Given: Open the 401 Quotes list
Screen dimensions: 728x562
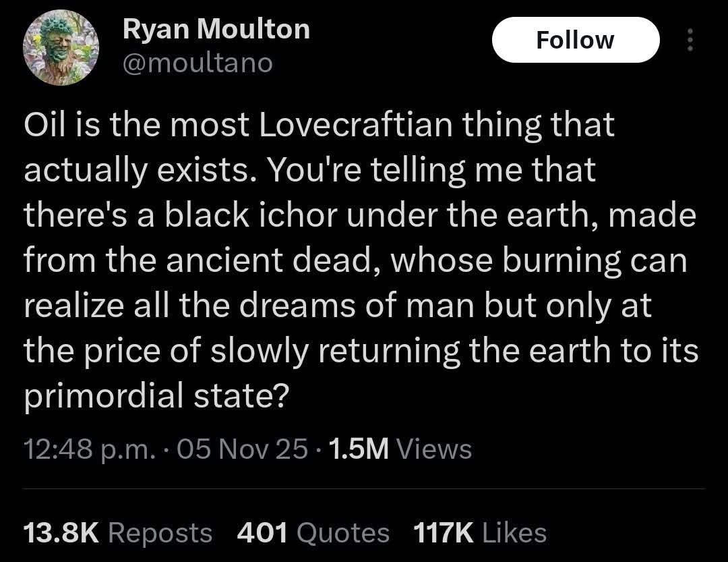Looking at the screenshot, I should [x=313, y=532].
